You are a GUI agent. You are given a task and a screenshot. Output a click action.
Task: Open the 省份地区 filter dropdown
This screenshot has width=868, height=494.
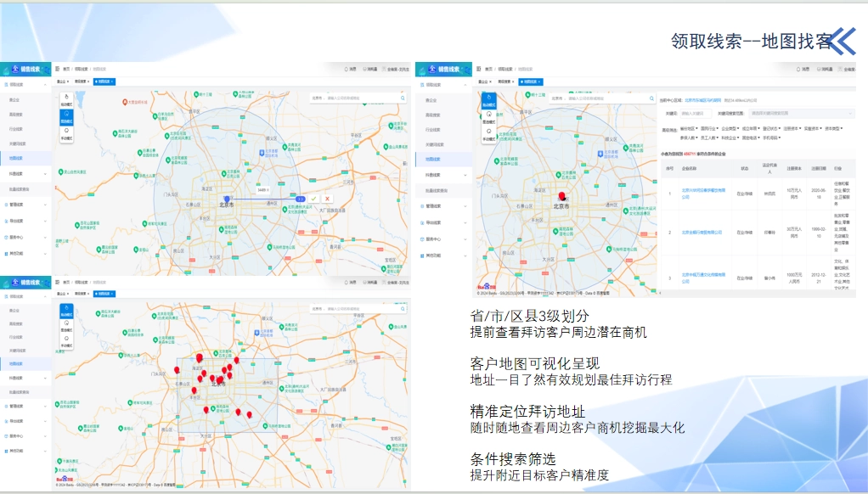(689, 129)
